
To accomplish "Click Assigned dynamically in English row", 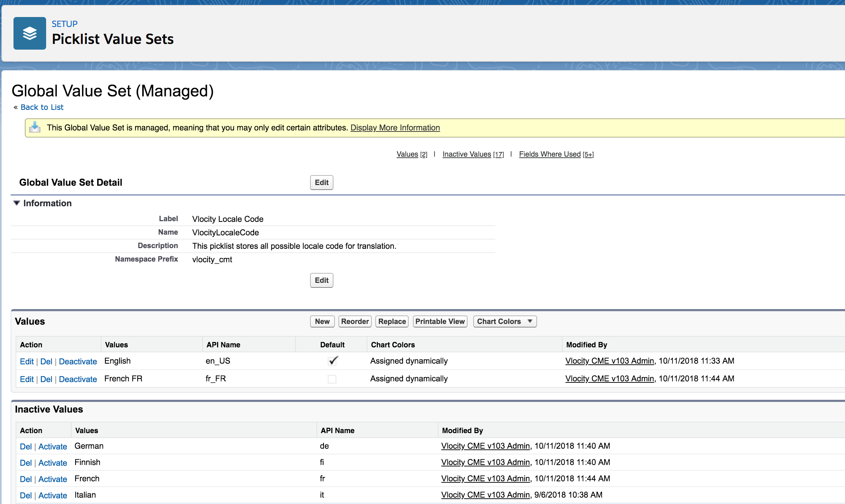I will tap(409, 361).
